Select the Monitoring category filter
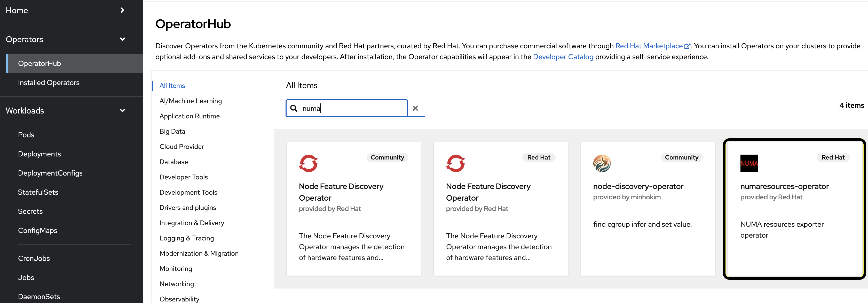Image resolution: width=868 pixels, height=303 pixels. coord(176,269)
